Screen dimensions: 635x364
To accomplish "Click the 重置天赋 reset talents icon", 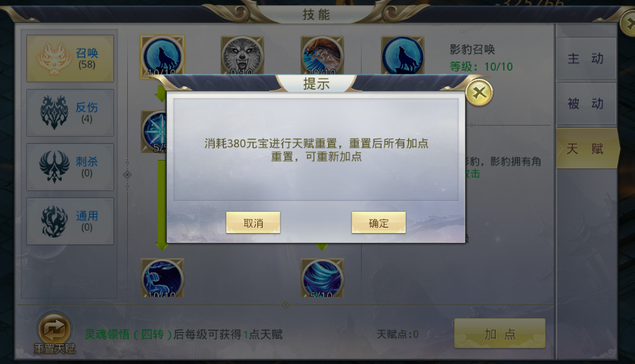I will point(54,334).
